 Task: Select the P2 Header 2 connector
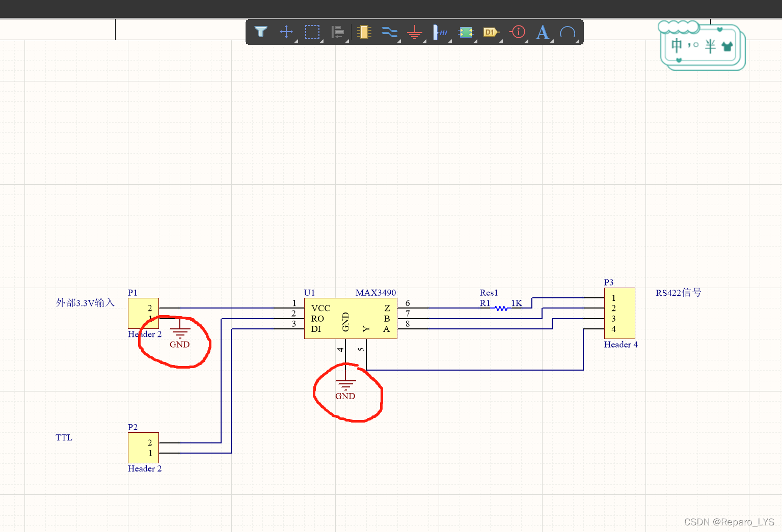click(143, 447)
